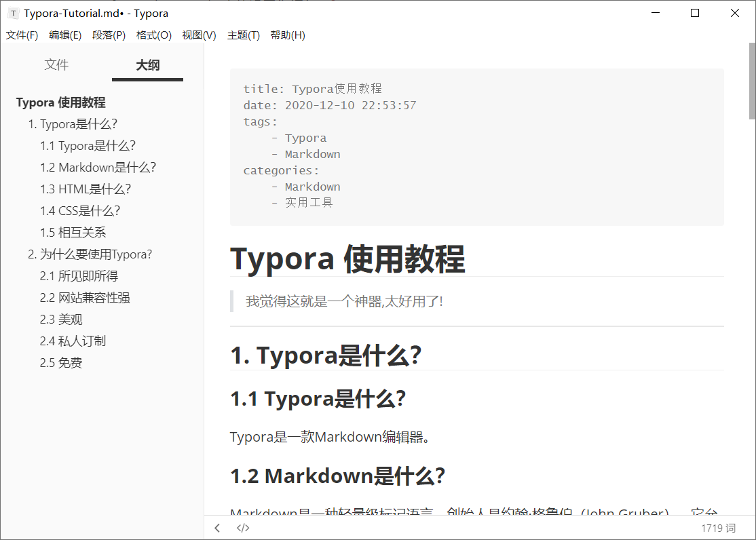Click the document heading '1. Typora是什么?'
Viewport: 756px width, 540px height.
(x=326, y=355)
